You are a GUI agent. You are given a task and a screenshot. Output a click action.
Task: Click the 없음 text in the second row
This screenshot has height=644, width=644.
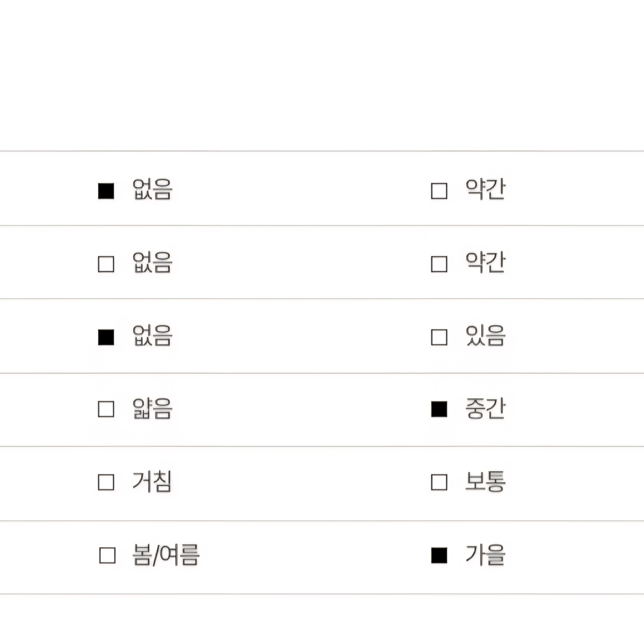[x=152, y=263]
